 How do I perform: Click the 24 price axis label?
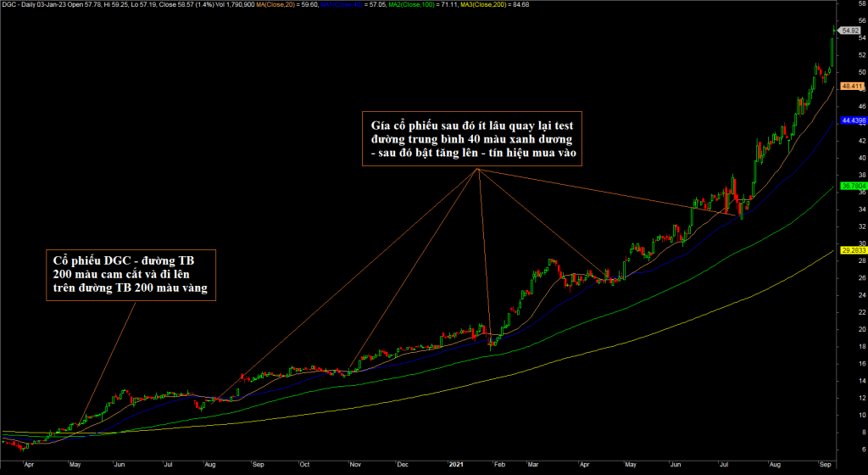[862, 295]
